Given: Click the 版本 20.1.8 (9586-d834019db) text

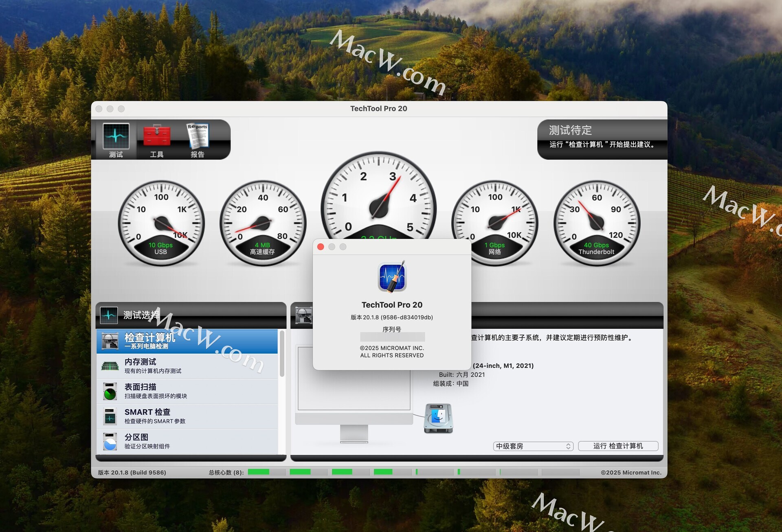Looking at the screenshot, I should 392,317.
